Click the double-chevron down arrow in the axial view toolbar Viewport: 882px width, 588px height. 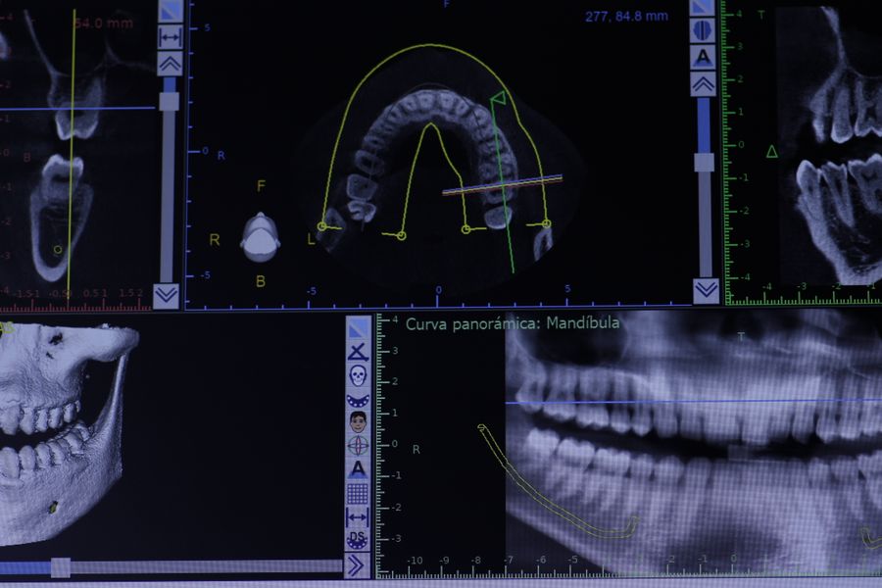point(167,295)
